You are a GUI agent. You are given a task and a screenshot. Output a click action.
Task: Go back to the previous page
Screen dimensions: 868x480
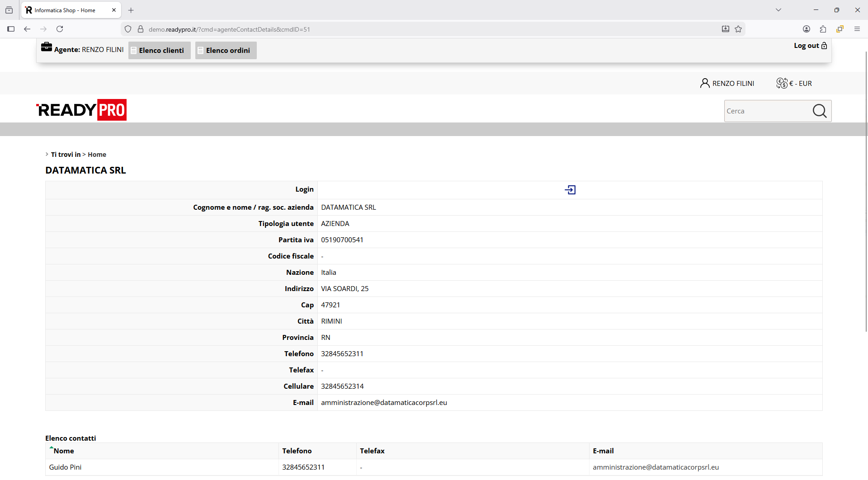27,29
